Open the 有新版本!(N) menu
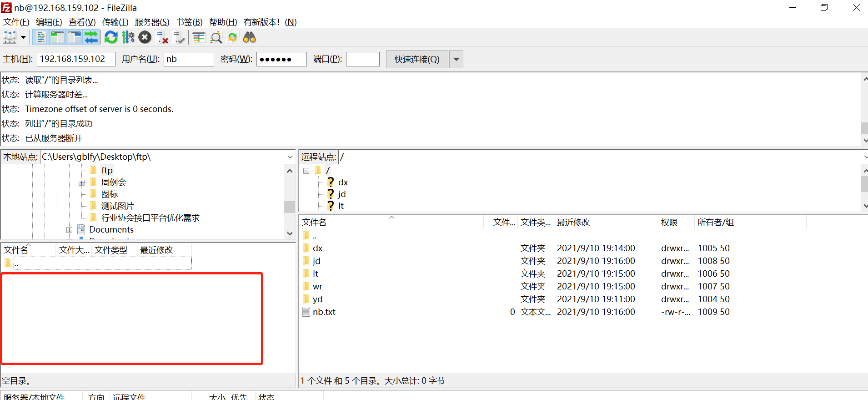Viewport: 868px width, 400px height. (270, 22)
